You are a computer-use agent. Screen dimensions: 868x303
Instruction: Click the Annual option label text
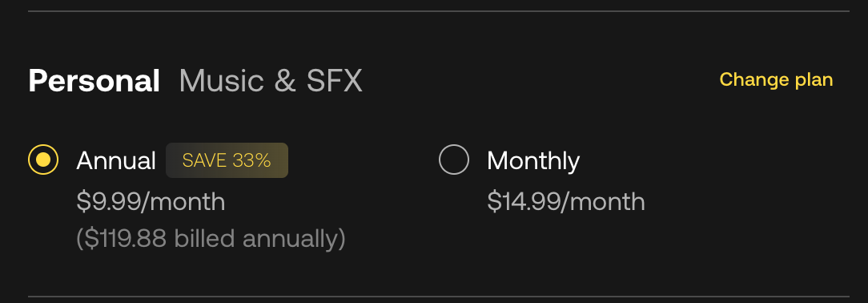[x=116, y=160]
